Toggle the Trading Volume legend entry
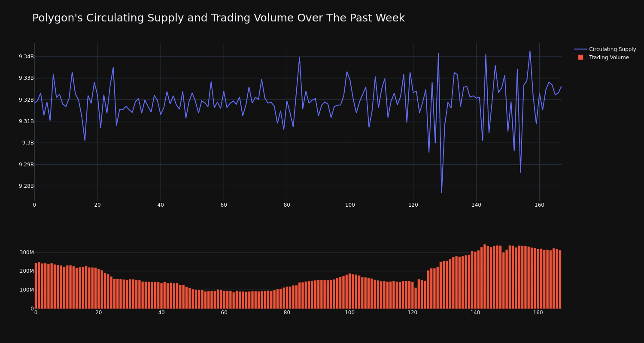The image size is (644, 343). tap(605, 57)
